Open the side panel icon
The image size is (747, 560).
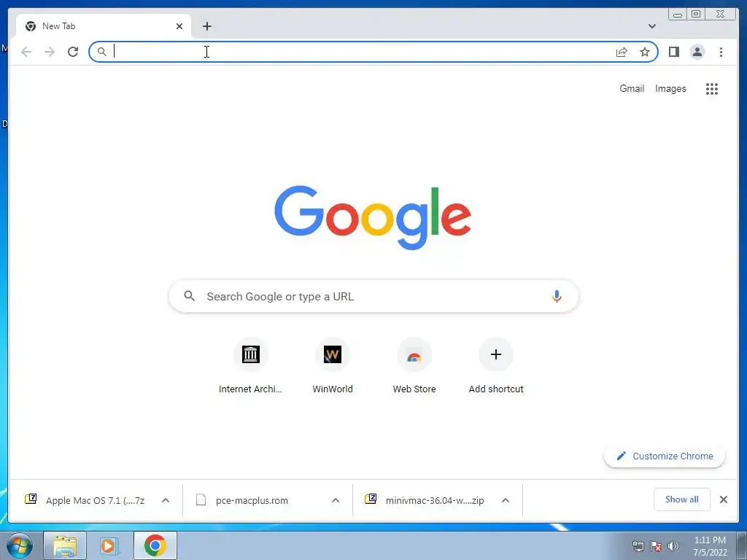click(673, 52)
